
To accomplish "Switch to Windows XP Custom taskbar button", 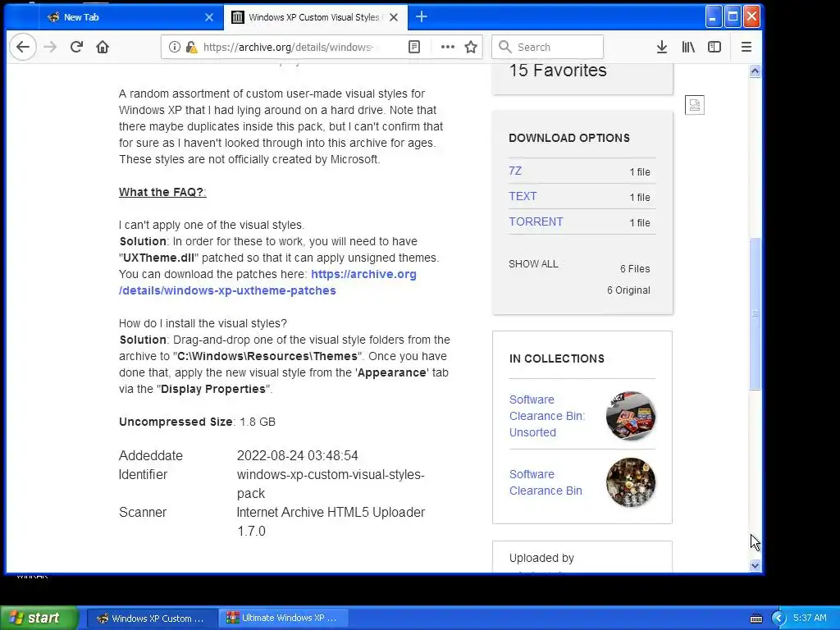I will pyautogui.click(x=152, y=619).
